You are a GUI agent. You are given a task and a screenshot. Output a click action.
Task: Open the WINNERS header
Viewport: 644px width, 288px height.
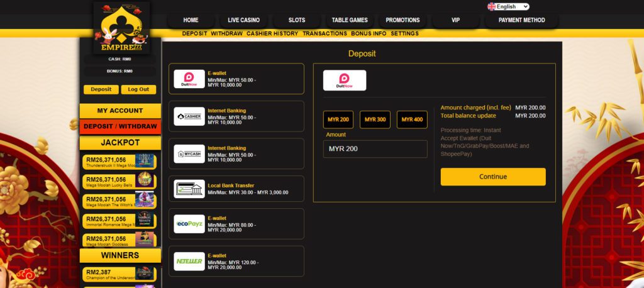120,255
